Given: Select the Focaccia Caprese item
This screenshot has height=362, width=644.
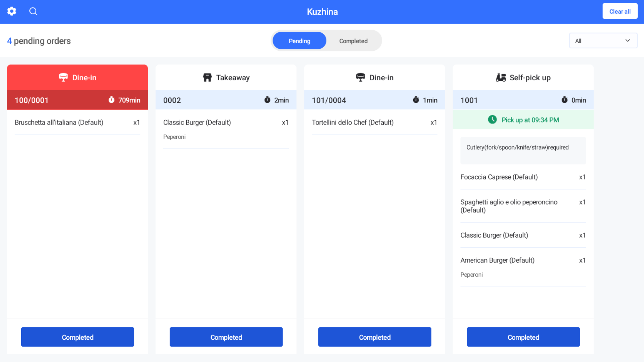Looking at the screenshot, I should pyautogui.click(x=523, y=177).
